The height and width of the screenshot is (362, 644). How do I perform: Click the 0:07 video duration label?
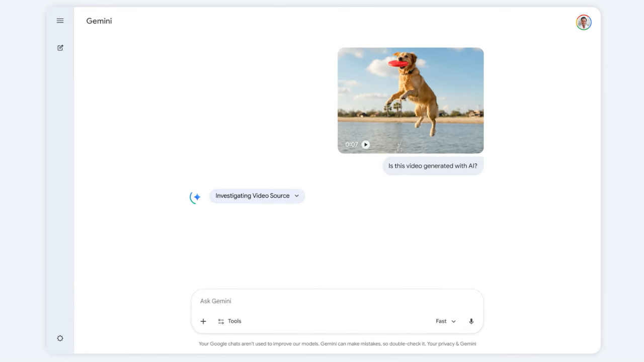(351, 145)
